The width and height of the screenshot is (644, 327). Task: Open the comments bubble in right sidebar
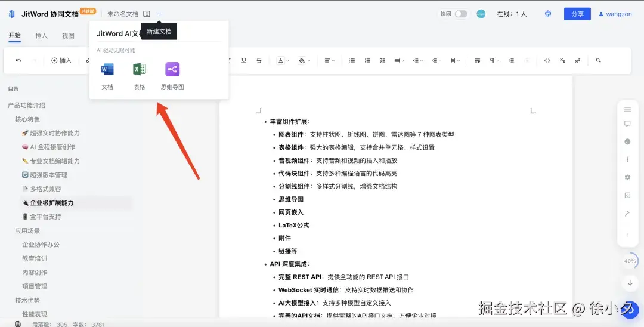[627, 124]
